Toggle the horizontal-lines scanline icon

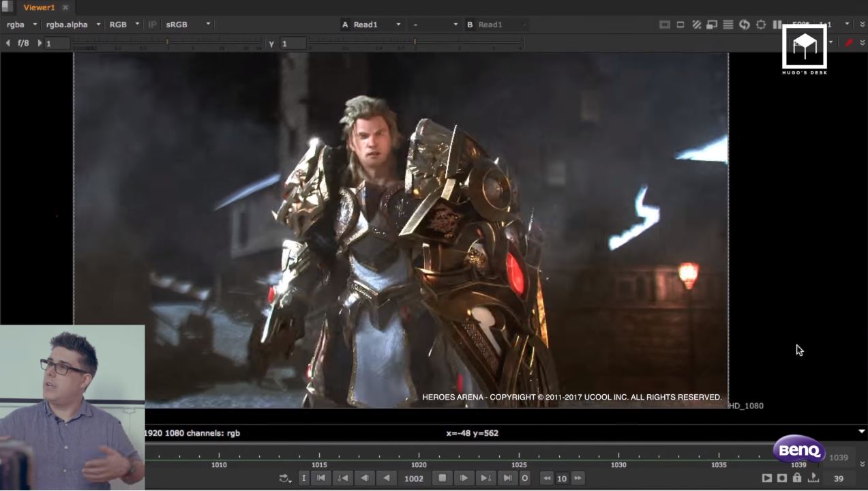click(728, 25)
